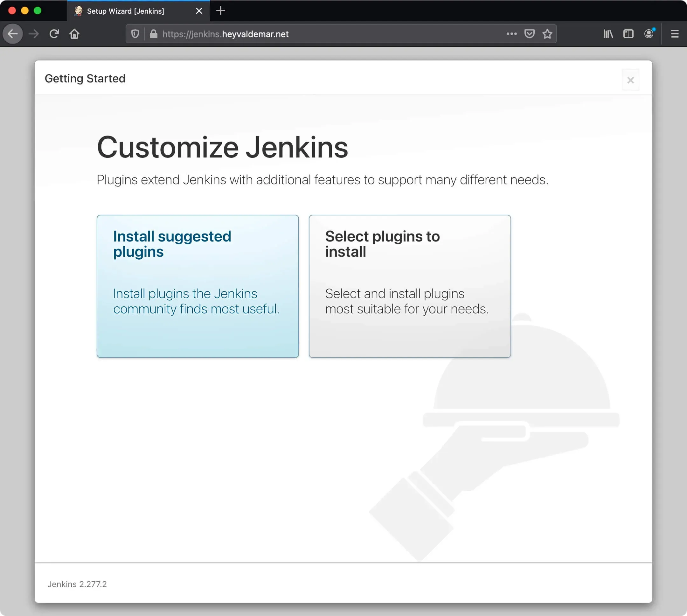The height and width of the screenshot is (616, 687).
Task: Show site security padlock info
Action: 153,34
